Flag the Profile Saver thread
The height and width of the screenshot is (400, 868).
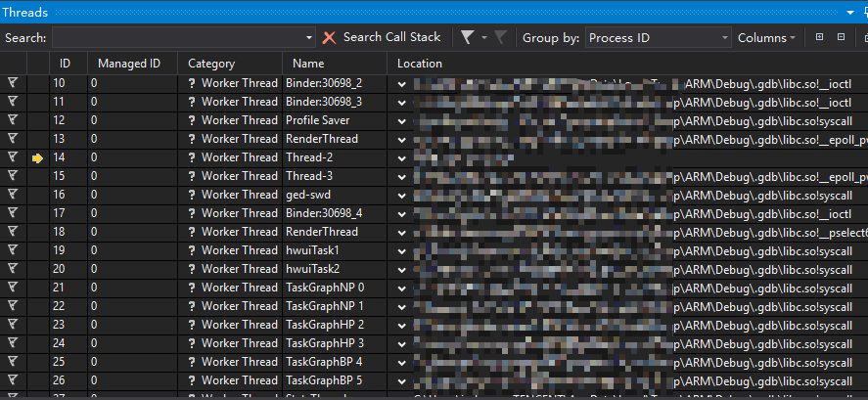coord(13,120)
